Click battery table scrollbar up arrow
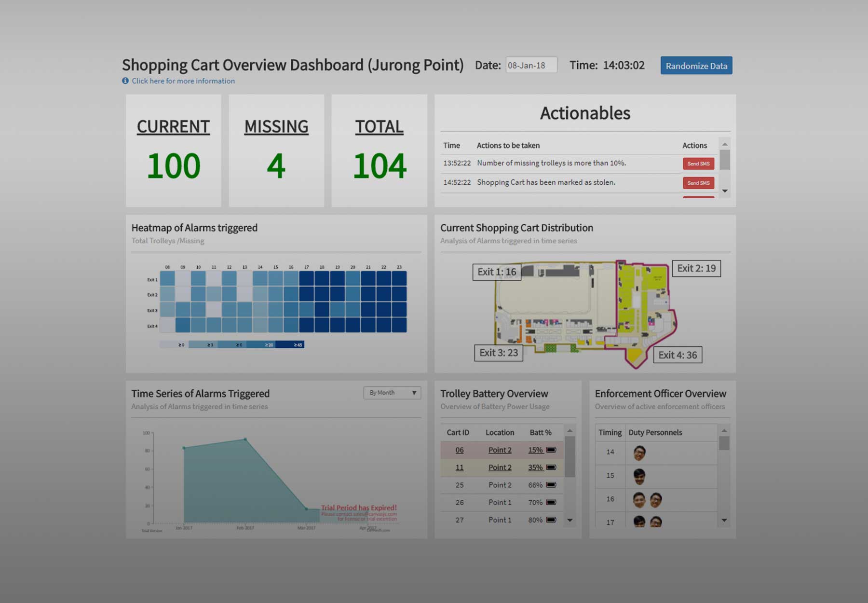This screenshot has height=603, width=868. coord(570,430)
